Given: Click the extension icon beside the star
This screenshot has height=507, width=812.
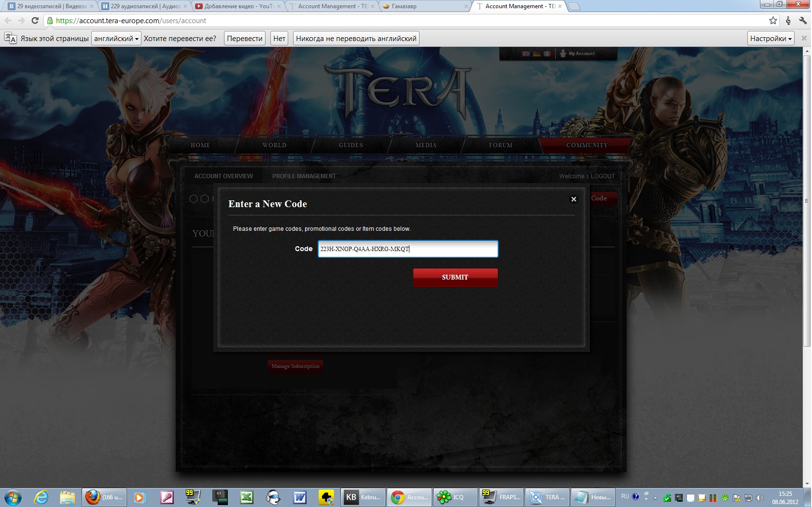Looking at the screenshot, I should [x=788, y=20].
